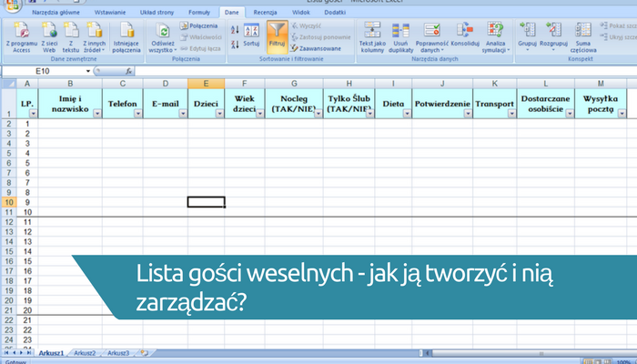Click Pokaż szczegóły show detail
Viewport: 637px width, 364px height.
click(x=618, y=25)
